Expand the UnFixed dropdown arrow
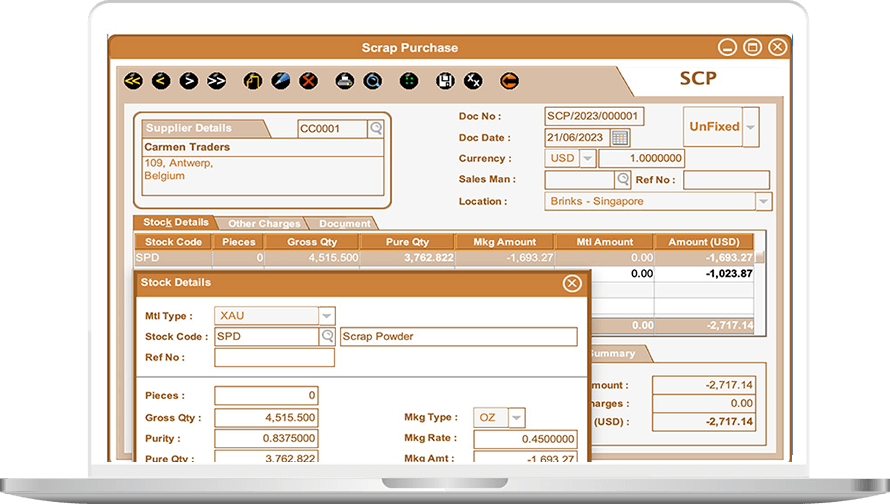This screenshot has height=504, width=890. 750,127
